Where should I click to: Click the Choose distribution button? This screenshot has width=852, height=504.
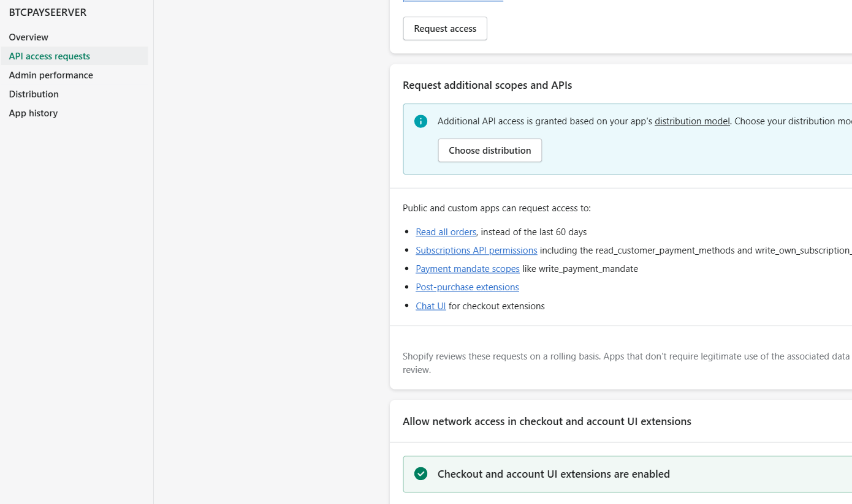(x=490, y=151)
